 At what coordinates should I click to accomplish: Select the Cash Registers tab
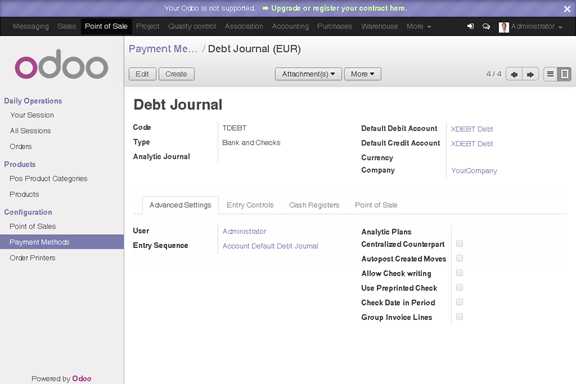(x=314, y=205)
